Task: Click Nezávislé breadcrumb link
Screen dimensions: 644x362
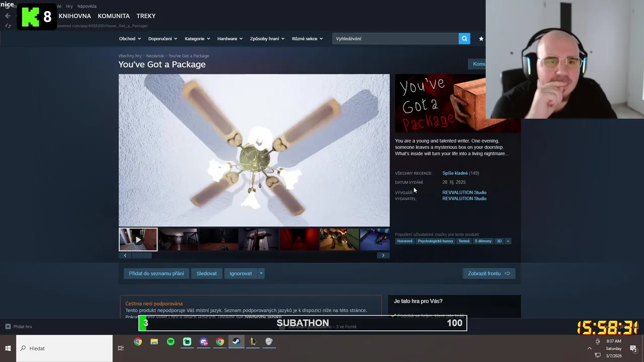Action: point(155,56)
